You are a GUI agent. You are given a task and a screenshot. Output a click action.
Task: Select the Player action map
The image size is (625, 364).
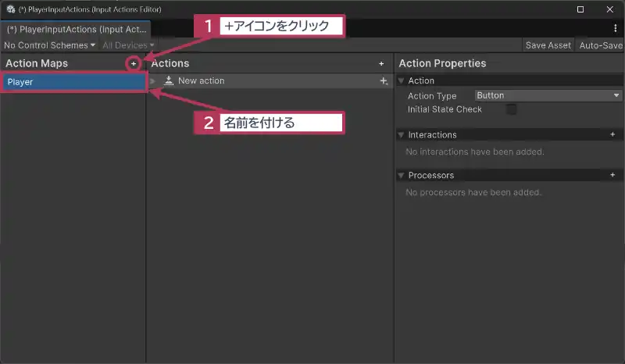(x=73, y=81)
